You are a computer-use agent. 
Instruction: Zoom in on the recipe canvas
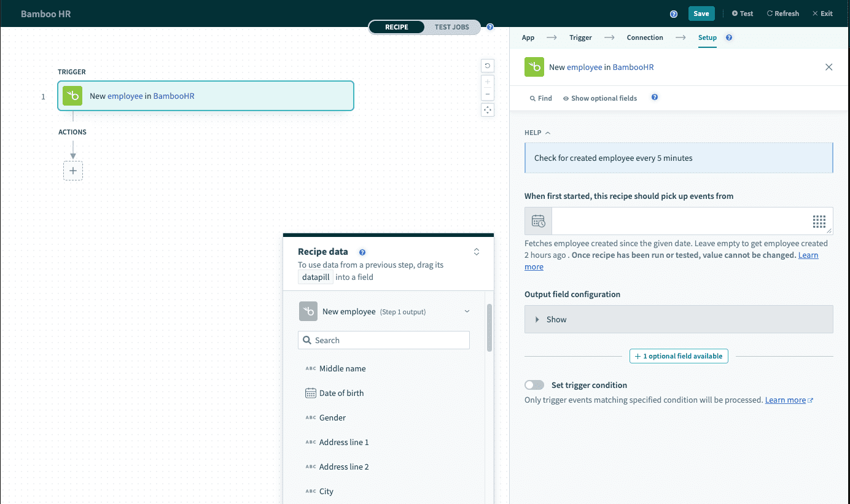click(x=488, y=82)
